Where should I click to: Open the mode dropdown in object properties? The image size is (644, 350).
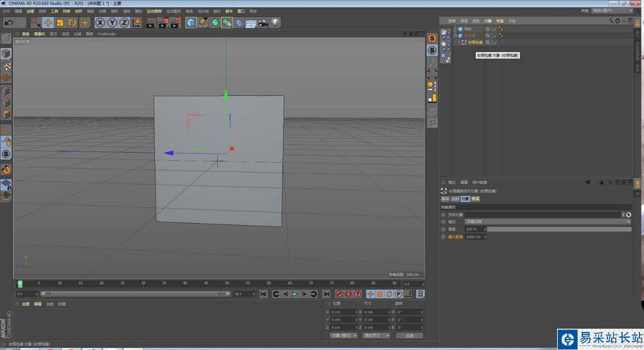[x=547, y=222]
